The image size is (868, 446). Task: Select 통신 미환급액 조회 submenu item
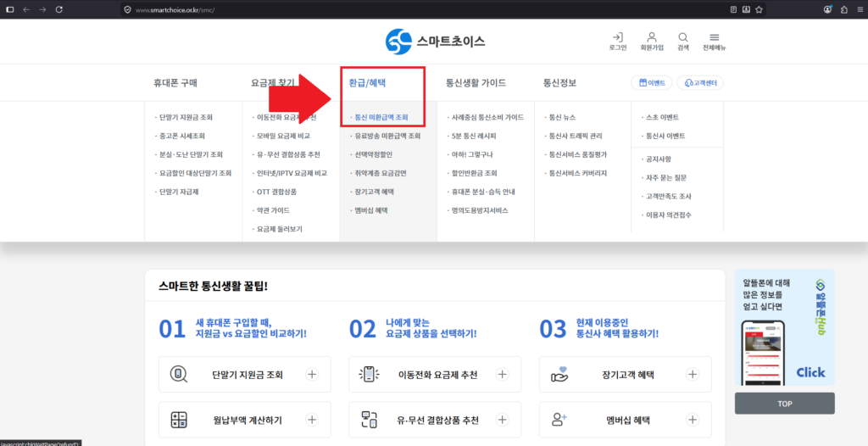click(381, 118)
